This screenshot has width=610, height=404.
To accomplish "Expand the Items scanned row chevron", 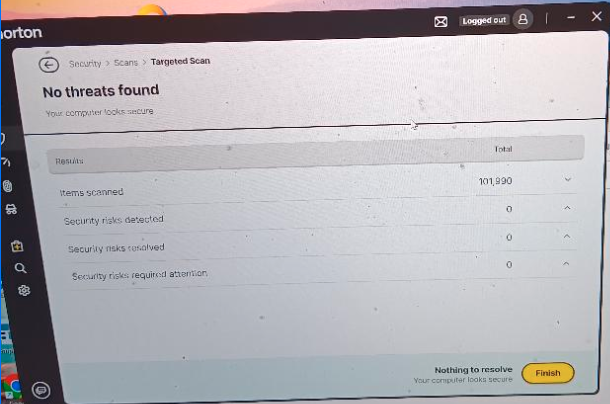I will pyautogui.click(x=568, y=179).
